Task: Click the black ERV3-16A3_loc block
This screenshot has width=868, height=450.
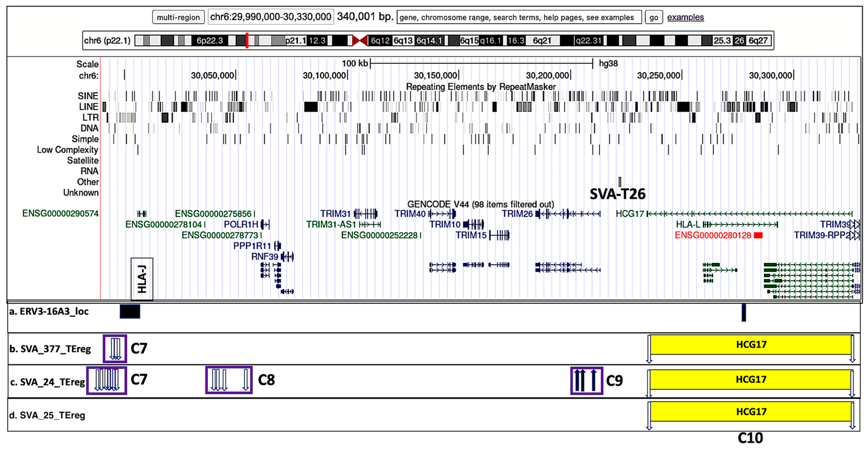Action: tap(130, 312)
